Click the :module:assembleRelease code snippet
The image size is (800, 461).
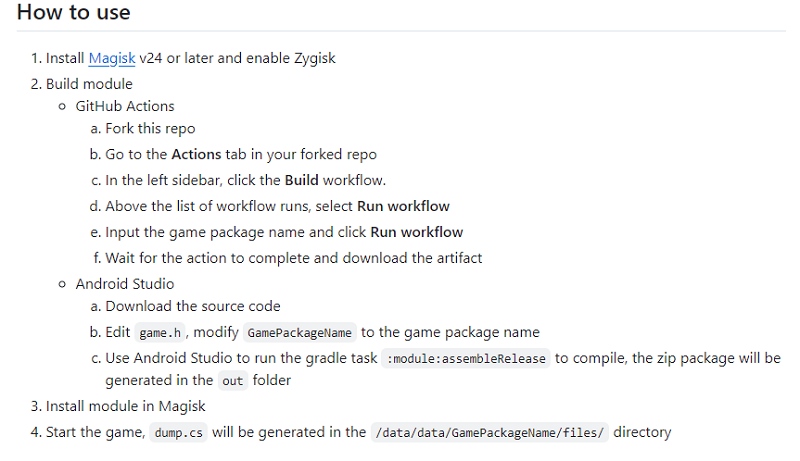[465, 358]
